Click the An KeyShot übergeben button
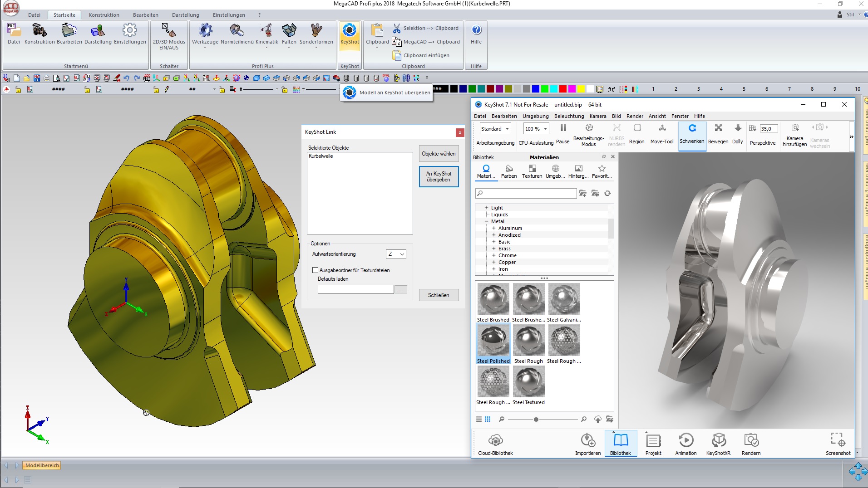Viewport: 868px width, 488px height. point(439,177)
